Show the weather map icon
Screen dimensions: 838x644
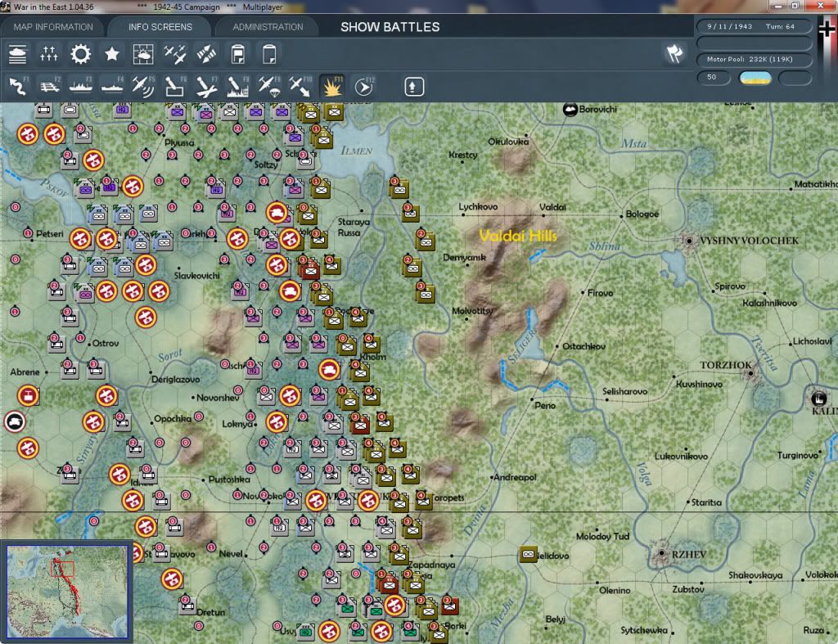point(143,55)
